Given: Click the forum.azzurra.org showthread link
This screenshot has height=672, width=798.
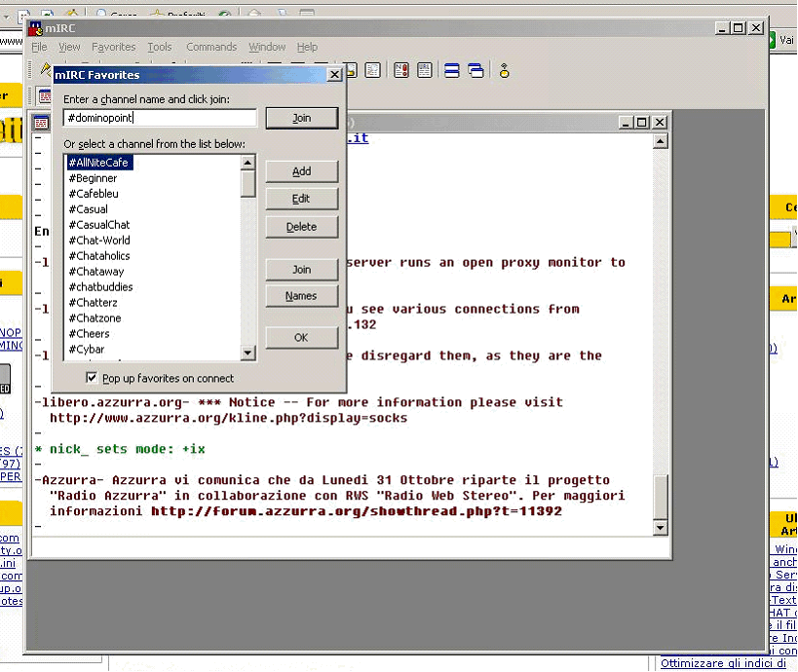Looking at the screenshot, I should tap(357, 511).
